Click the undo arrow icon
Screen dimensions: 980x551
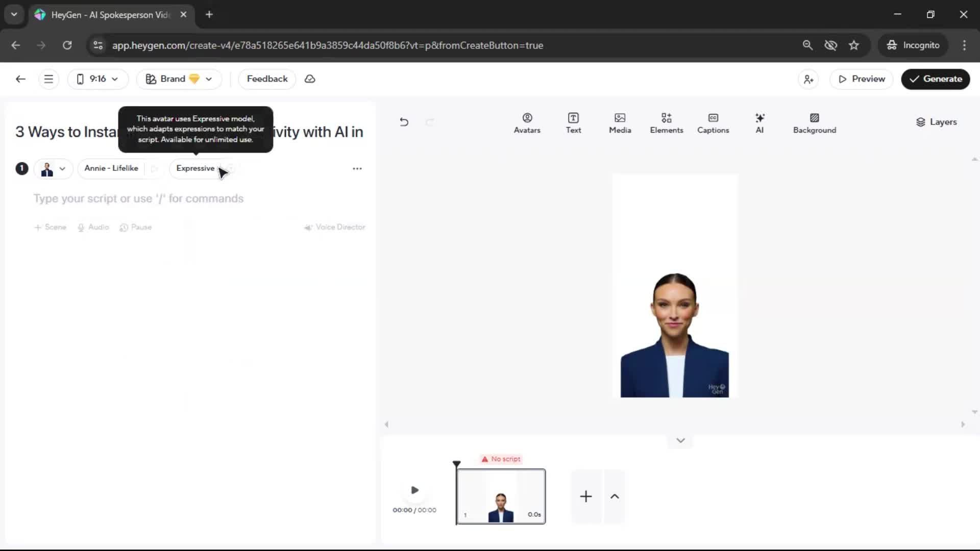[x=404, y=122]
